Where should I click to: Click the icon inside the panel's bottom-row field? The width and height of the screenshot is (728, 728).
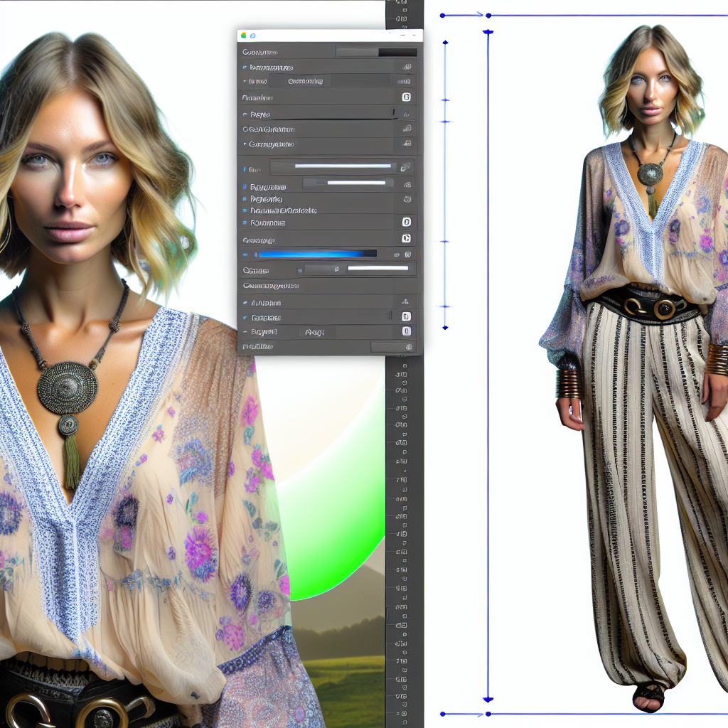408,347
